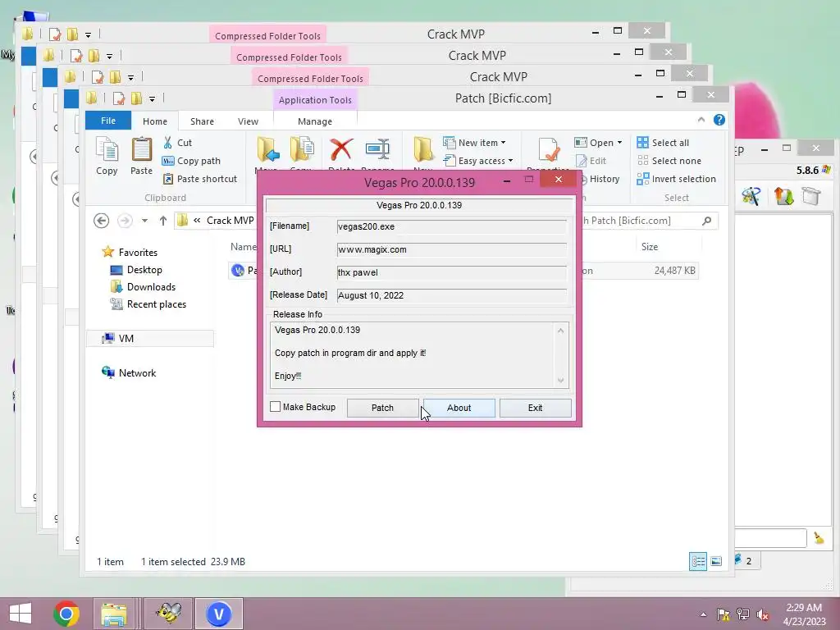Viewport: 840px width, 630px height.
Task: Click the www.magix.com URL field
Action: coord(452,249)
